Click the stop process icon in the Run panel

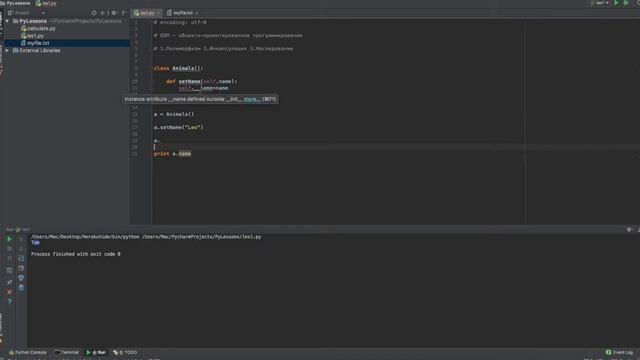tap(9, 249)
